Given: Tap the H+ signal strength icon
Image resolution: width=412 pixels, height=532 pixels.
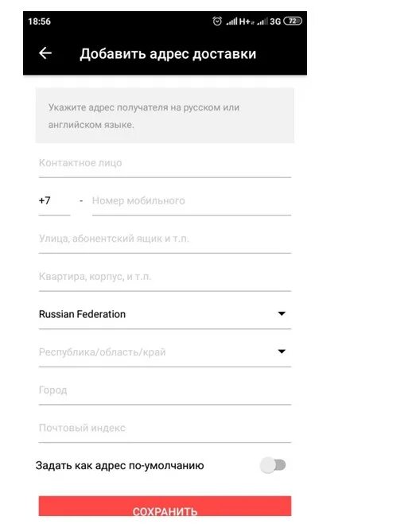Looking at the screenshot, I should (239, 21).
